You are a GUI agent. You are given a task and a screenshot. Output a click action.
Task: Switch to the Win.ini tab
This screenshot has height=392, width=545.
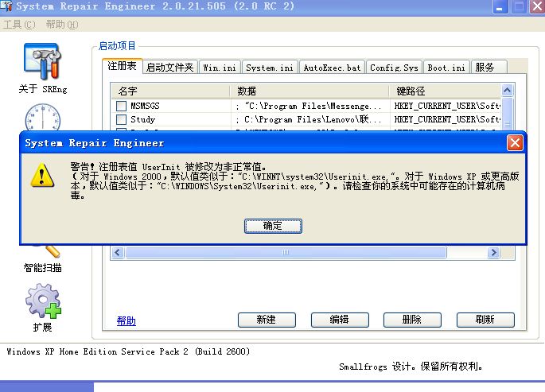coord(220,67)
